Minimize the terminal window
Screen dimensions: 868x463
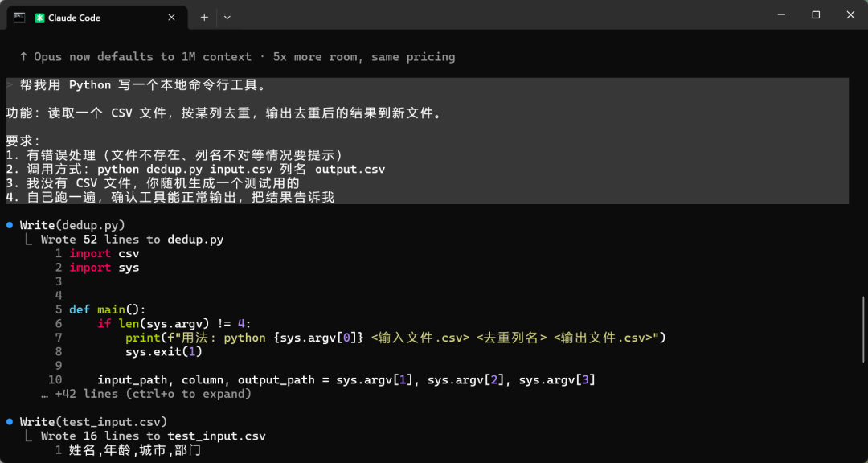point(781,15)
